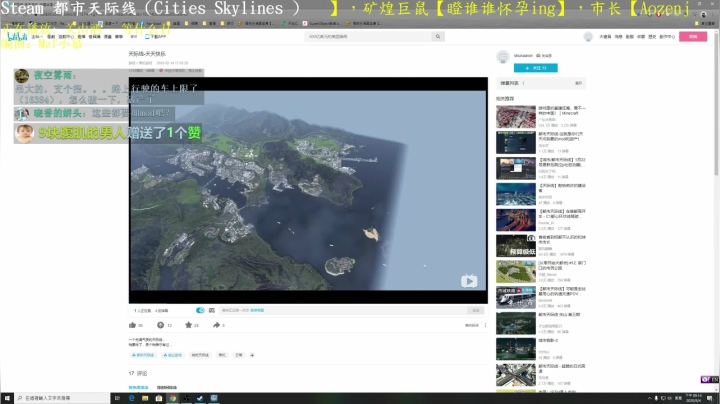Open the notification center icon

point(710,398)
